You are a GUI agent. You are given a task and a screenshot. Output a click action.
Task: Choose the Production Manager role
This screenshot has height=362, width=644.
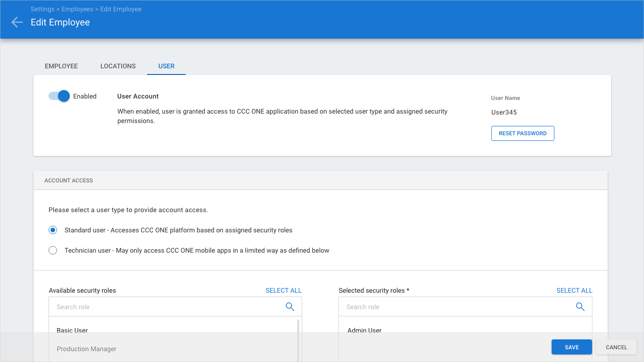pos(86,349)
